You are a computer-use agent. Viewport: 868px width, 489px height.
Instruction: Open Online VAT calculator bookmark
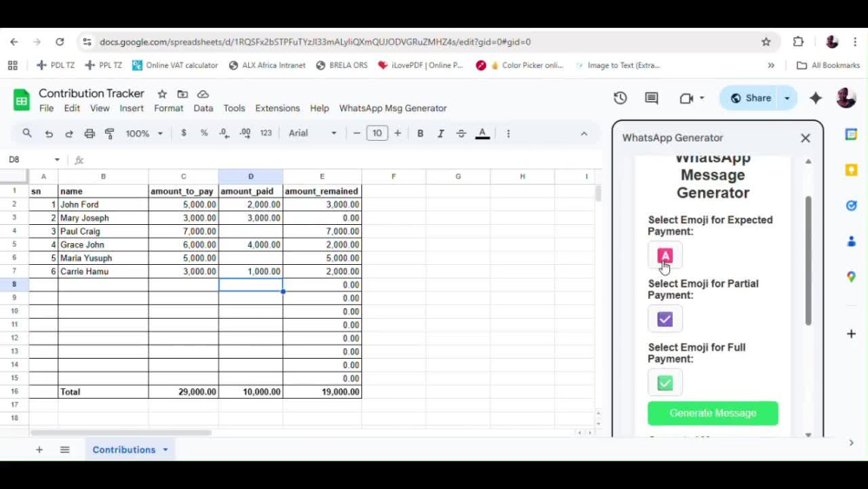(x=175, y=65)
